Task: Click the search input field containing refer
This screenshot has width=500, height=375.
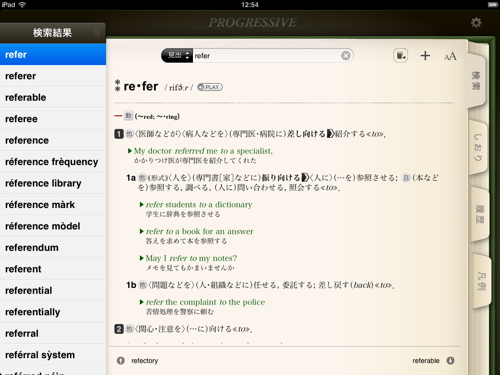Action: click(x=267, y=55)
